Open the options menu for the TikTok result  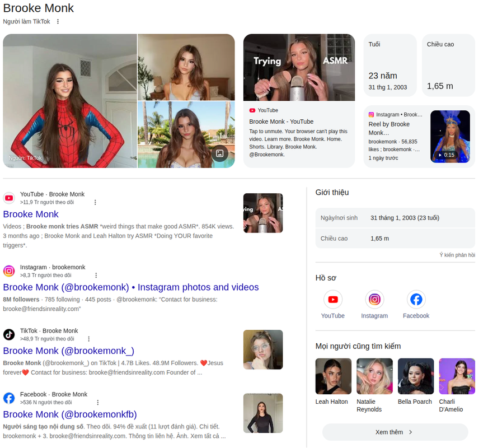88,339
